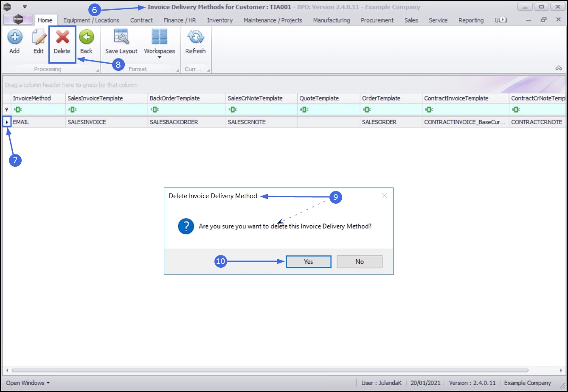The width and height of the screenshot is (568, 392).
Task: Click the ribbon tabs scroll arrow icon
Action: (x=503, y=20)
